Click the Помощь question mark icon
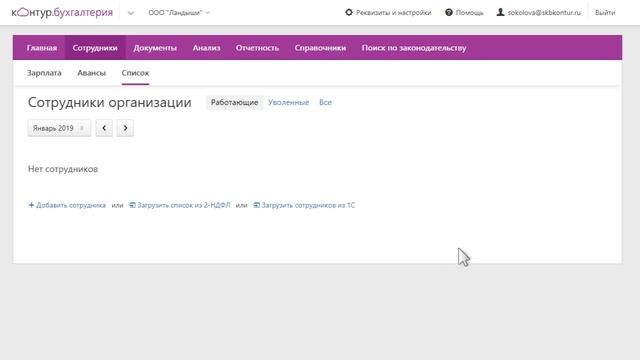The width and height of the screenshot is (640, 360). 449,12
